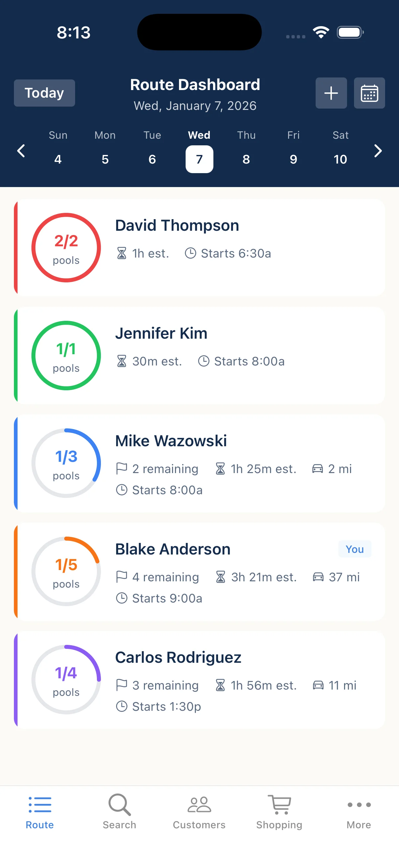Jump to Today
The width and height of the screenshot is (399, 868).
44,93
